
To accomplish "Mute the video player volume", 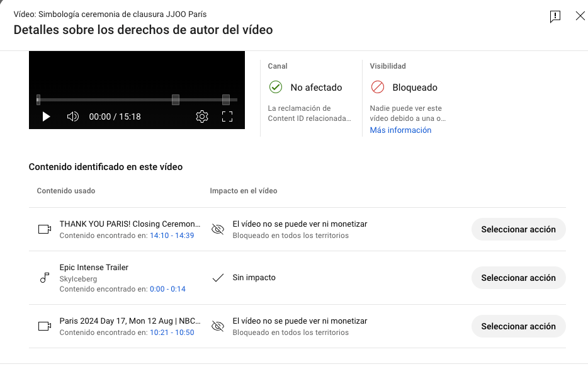I will (73, 116).
